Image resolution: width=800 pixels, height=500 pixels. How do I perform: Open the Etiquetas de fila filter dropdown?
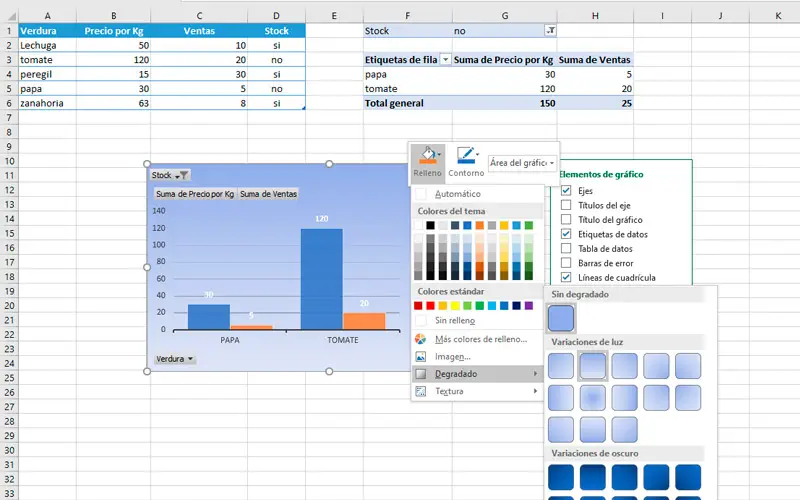(445, 60)
